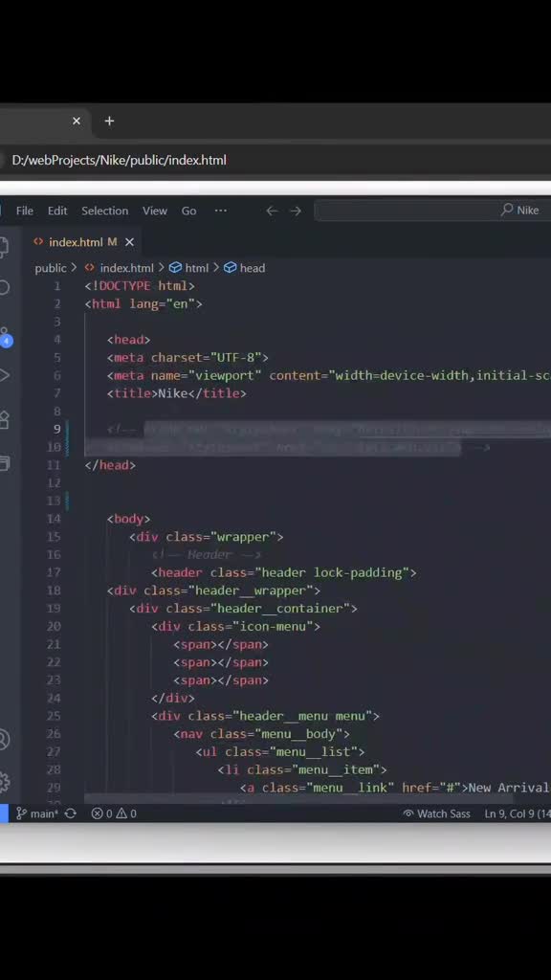Image resolution: width=551 pixels, height=980 pixels.
Task: Open the Search view in activity bar
Action: (x=4, y=287)
